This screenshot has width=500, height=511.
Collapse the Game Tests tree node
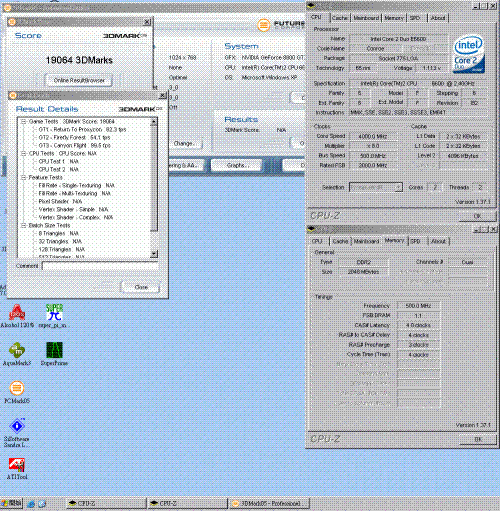tap(23, 122)
